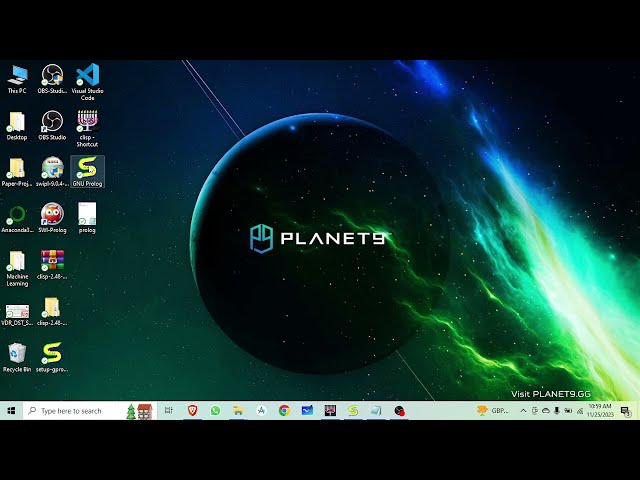This screenshot has height=480, width=640.
Task: Open the clisp menorah taskbar icon
Action: pos(330,411)
